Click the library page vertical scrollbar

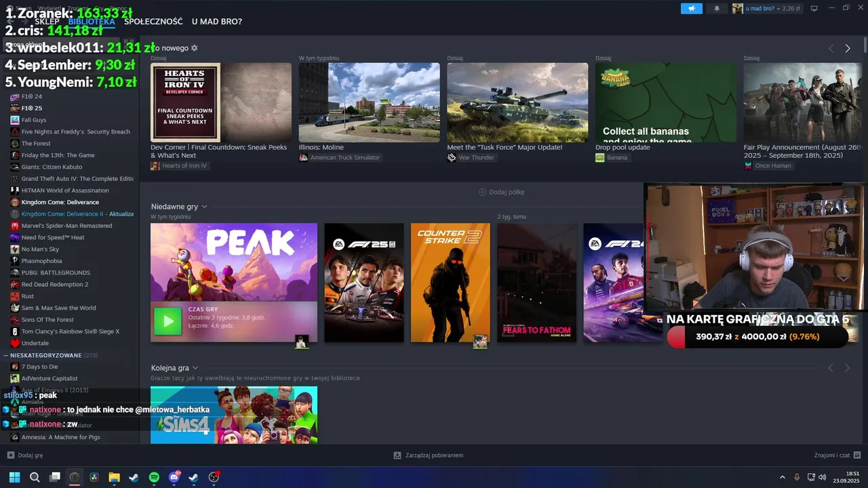point(865,46)
